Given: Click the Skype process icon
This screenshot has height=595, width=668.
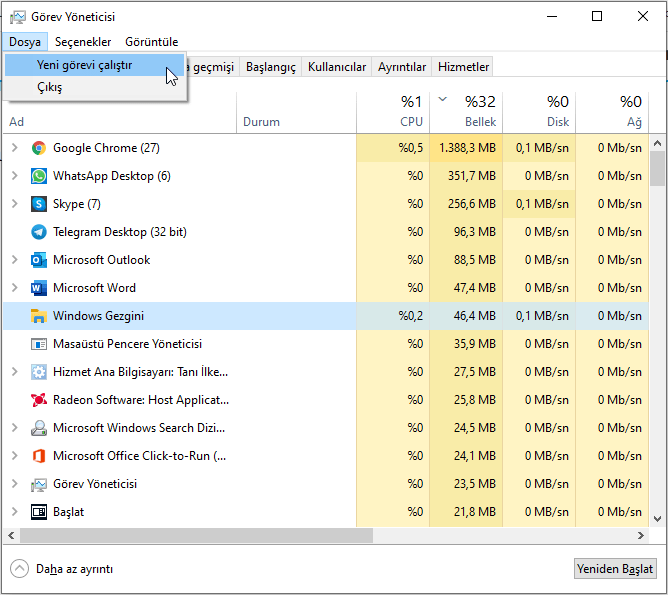Looking at the screenshot, I should pyautogui.click(x=39, y=204).
